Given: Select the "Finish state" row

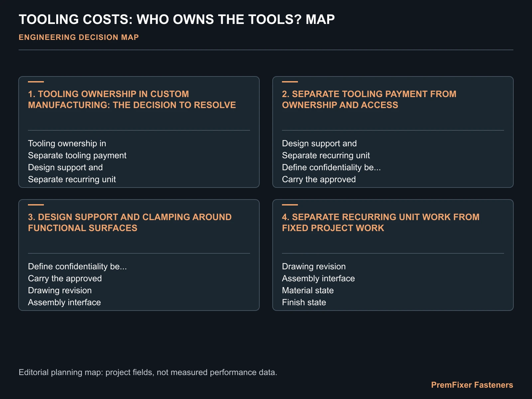Looking at the screenshot, I should (x=304, y=303).
